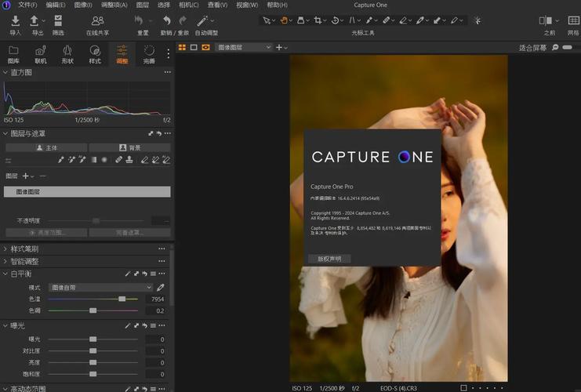Toggle the single-image viewer square icon
581x392 pixels.
pos(194,47)
